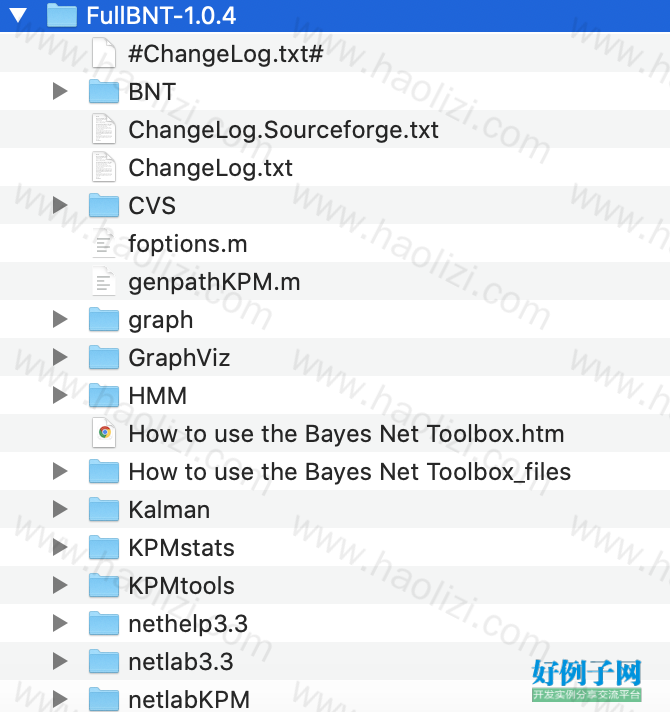
Task: Click the KPMstats folder icon
Action: tap(104, 547)
